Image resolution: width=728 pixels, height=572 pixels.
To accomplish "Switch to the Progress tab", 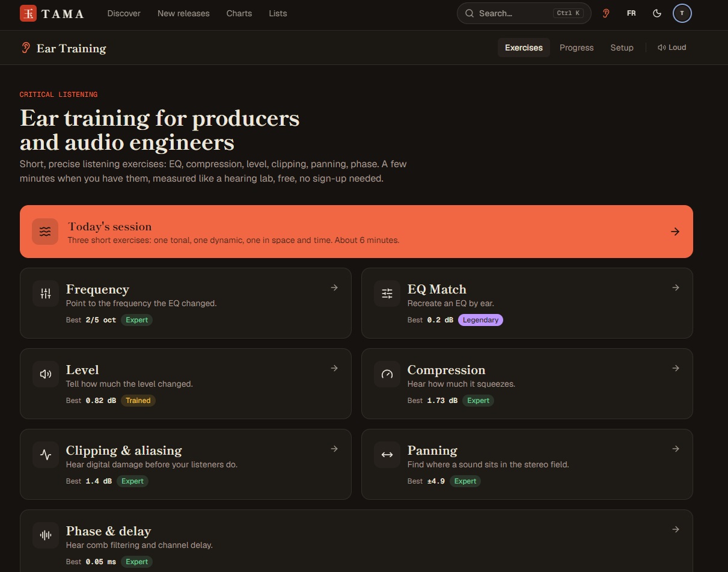I will [577, 48].
